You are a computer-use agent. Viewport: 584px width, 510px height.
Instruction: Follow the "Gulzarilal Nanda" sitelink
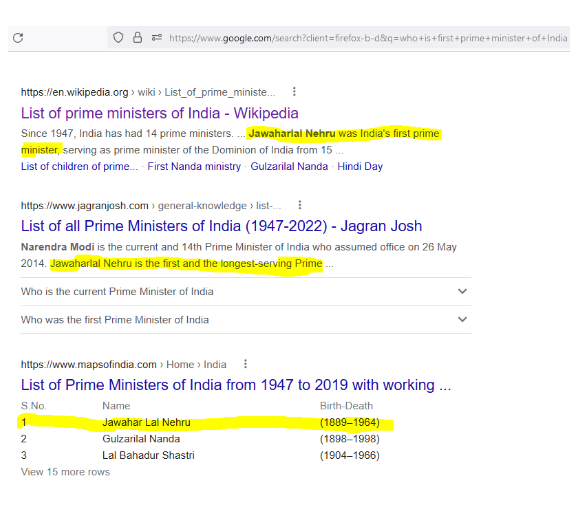289,166
